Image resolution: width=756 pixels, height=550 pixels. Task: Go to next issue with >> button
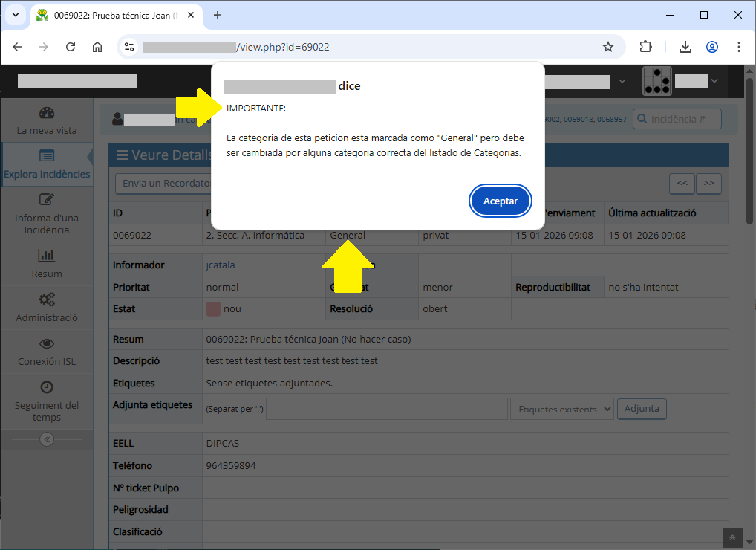(x=708, y=183)
